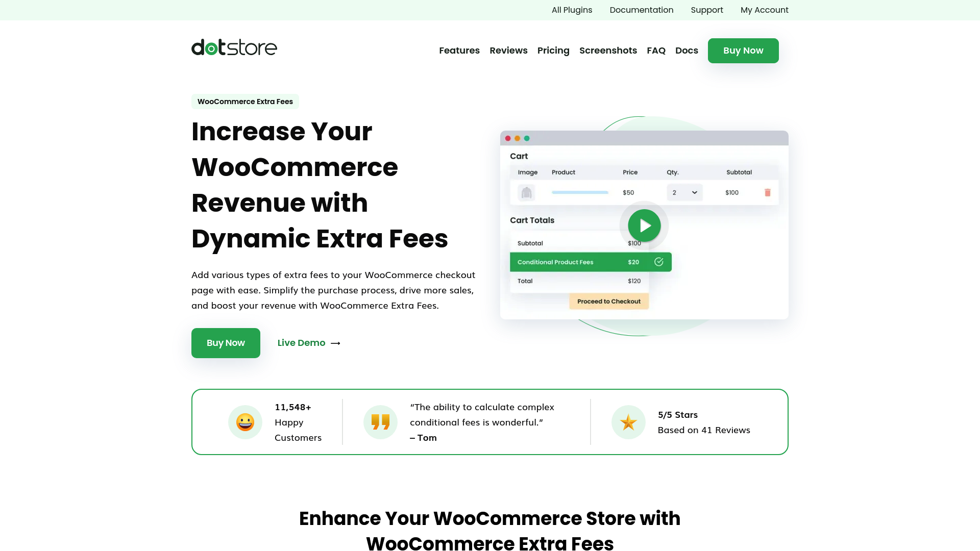Click the Features menu item
Screen dimensions: 980x551
tap(459, 51)
